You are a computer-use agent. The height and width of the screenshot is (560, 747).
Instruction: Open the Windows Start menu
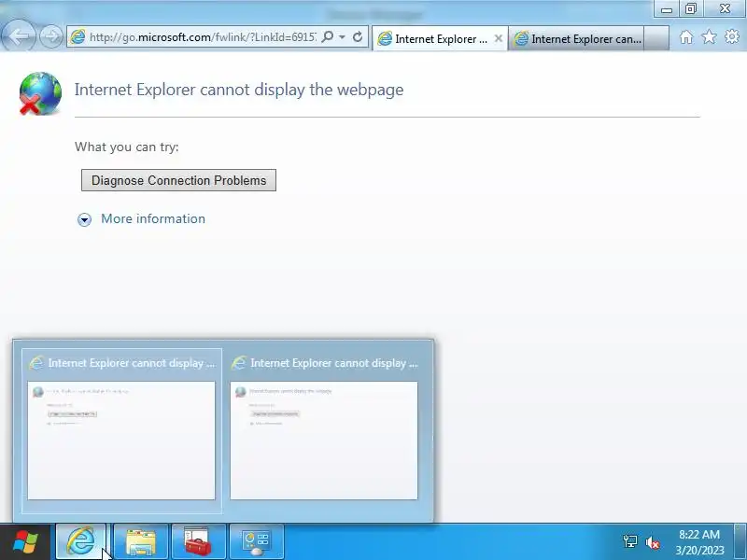tap(25, 542)
